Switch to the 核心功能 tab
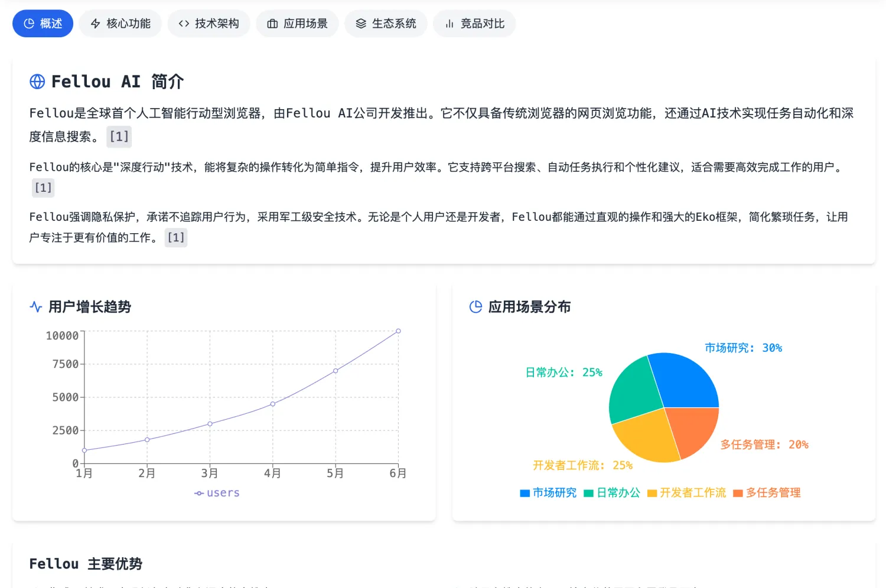Screen dimensions: 886x588 [120, 24]
